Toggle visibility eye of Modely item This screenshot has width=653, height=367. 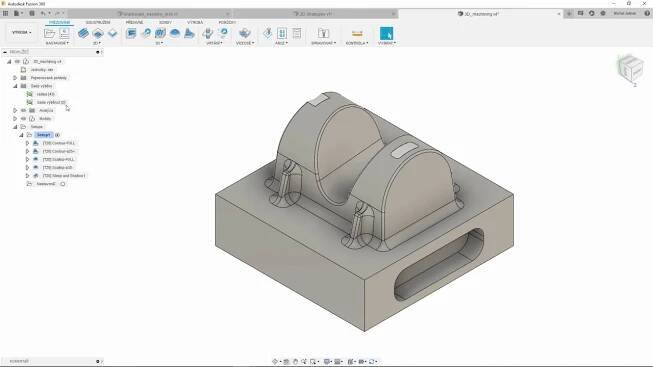[23, 119]
